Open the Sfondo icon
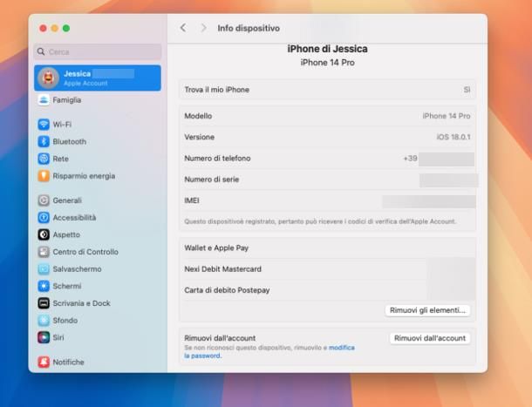The width and height of the screenshot is (532, 407). tap(44, 320)
